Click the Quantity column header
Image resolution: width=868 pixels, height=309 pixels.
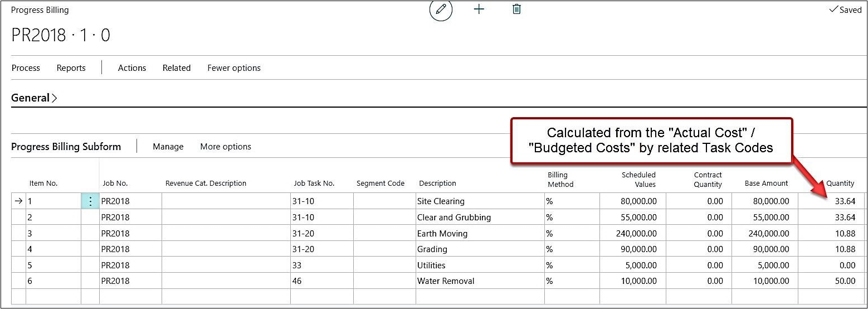(840, 184)
